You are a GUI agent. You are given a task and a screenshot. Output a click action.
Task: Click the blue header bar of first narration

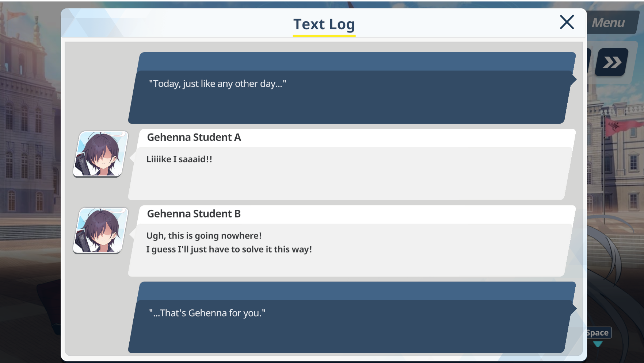pyautogui.click(x=357, y=61)
